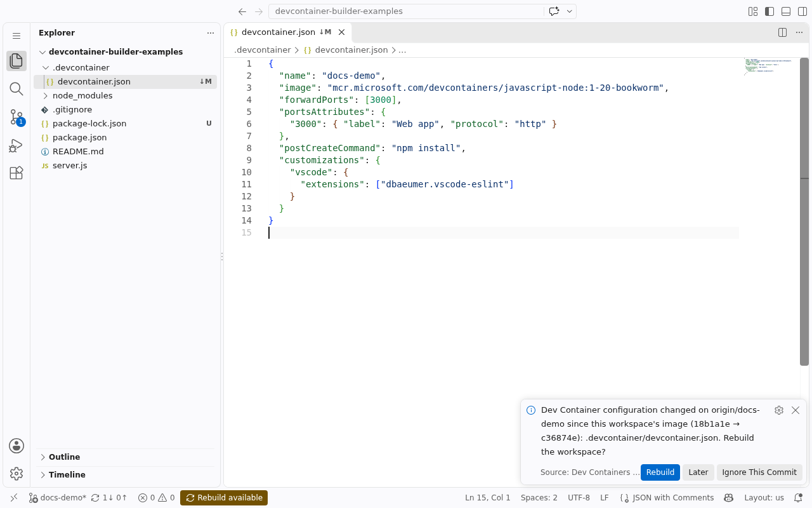
Task: Click the Go Forward navigation arrow
Action: point(259,11)
